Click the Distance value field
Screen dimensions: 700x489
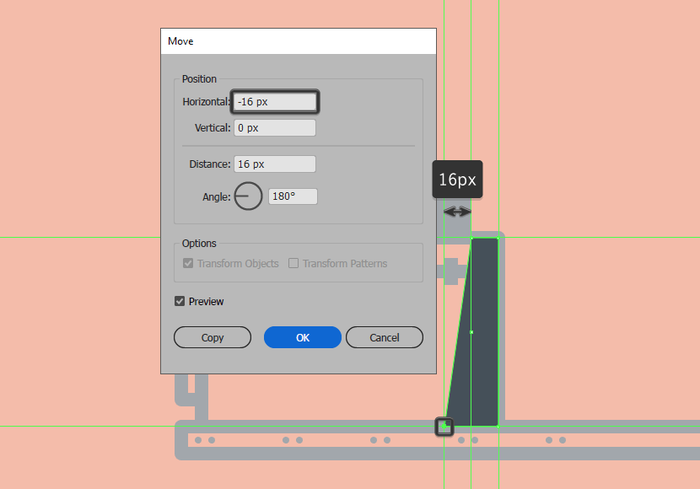click(x=275, y=164)
